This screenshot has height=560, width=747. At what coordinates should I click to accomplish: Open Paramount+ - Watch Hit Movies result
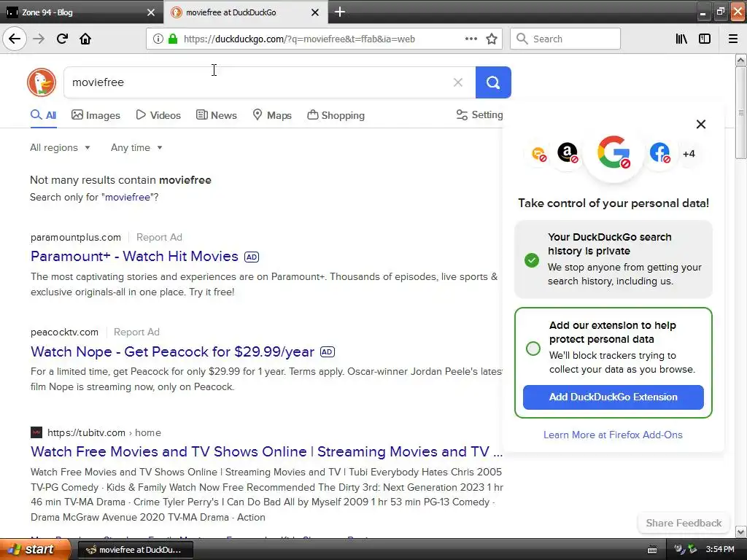pyautogui.click(x=134, y=256)
